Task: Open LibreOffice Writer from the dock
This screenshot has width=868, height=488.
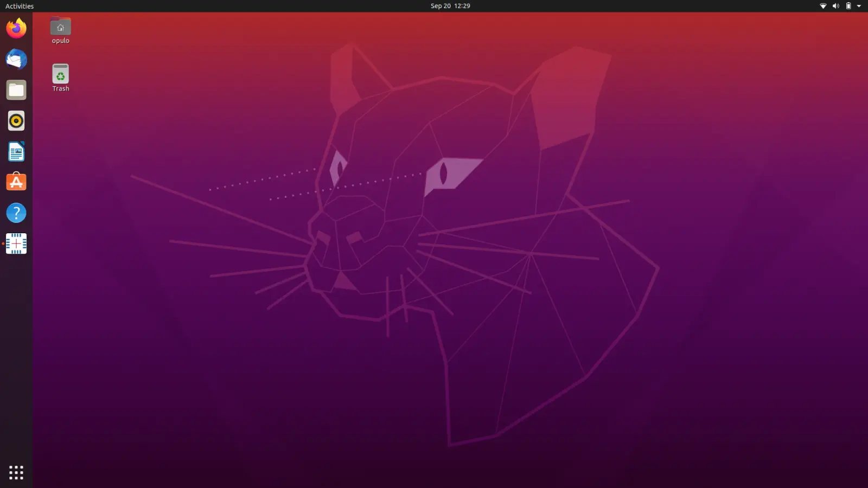Action: click(x=16, y=152)
